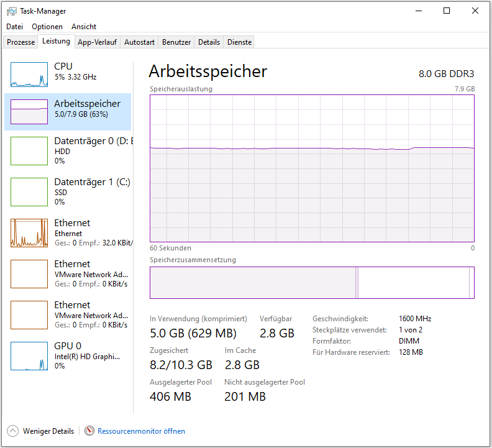Select Arbeitsspeicher in the sidebar
The width and height of the screenshot is (492, 448).
pyautogui.click(x=68, y=111)
